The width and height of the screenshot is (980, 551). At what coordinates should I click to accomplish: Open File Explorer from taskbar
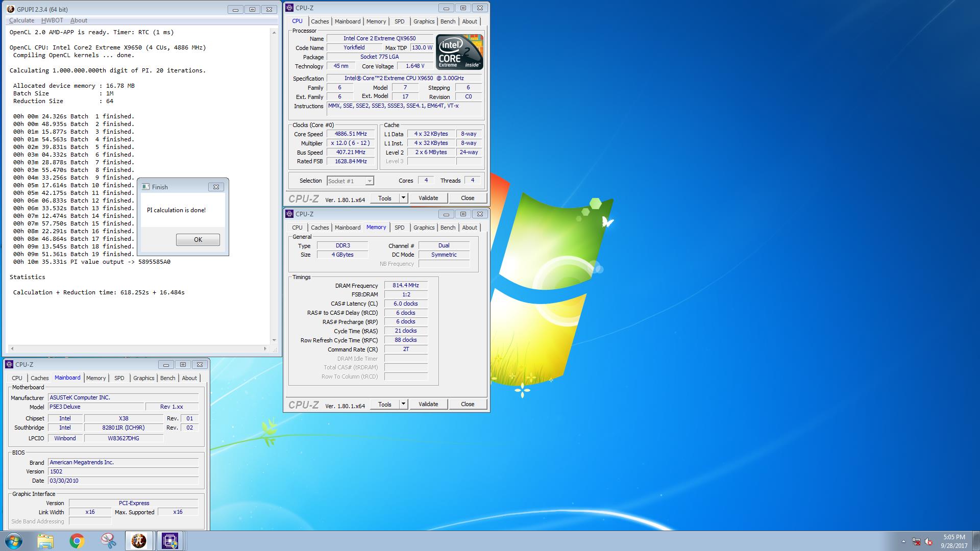coord(45,541)
